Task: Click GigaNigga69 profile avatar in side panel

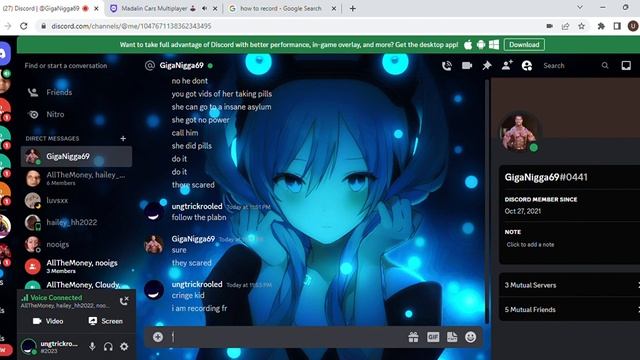Action: tap(519, 132)
